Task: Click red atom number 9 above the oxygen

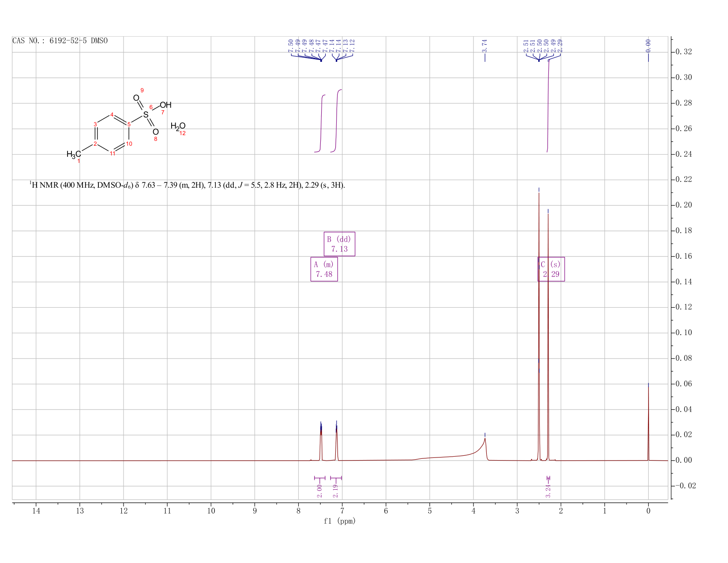Action: (142, 90)
